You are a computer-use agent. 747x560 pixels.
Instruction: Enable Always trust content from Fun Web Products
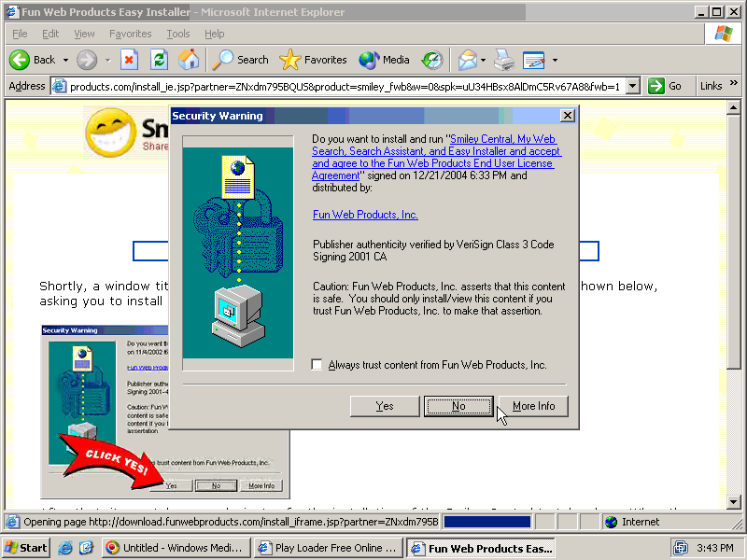[317, 365]
